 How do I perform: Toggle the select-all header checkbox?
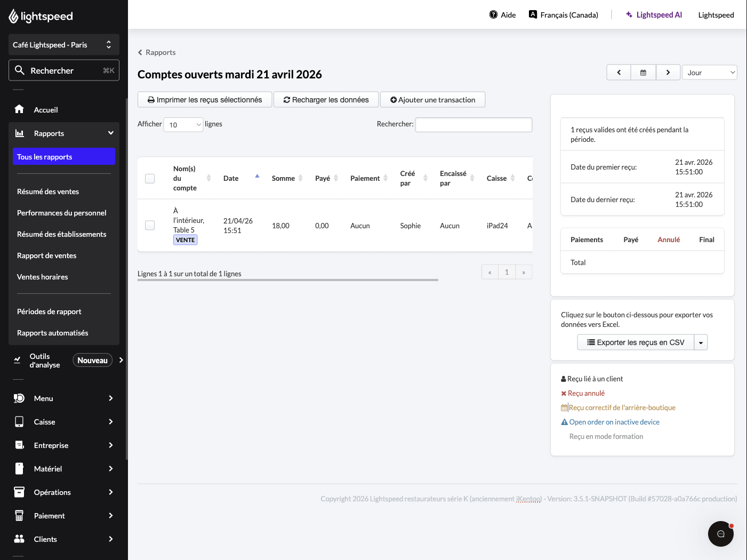point(150,179)
